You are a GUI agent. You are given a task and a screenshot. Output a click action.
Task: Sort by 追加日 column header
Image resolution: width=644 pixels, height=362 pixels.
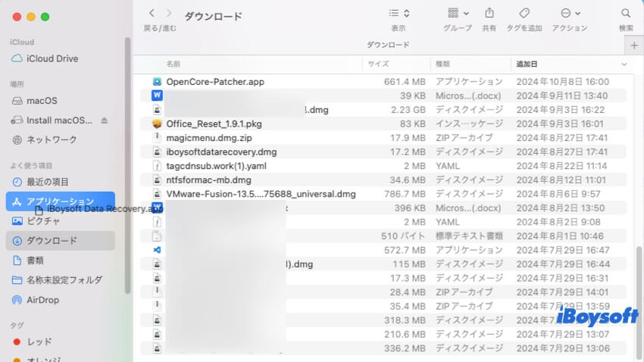pos(527,64)
